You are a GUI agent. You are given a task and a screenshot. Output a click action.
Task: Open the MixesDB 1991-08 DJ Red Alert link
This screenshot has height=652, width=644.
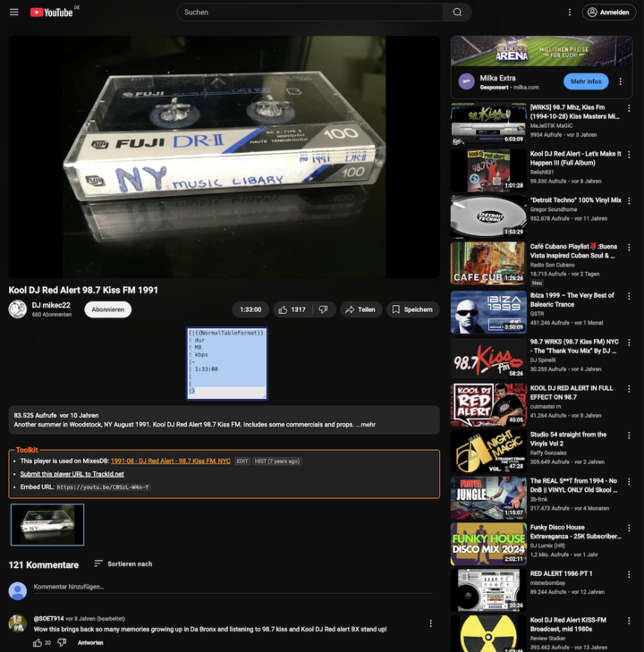point(171,461)
